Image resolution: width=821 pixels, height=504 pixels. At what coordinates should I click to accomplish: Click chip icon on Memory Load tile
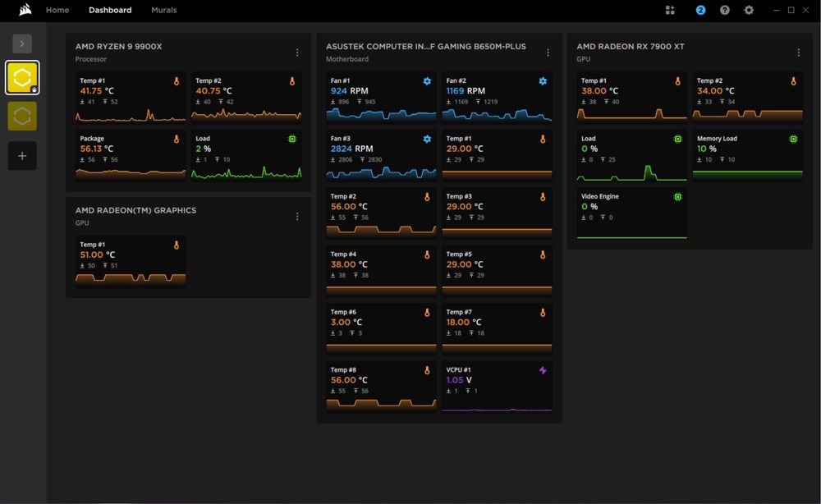coord(794,139)
